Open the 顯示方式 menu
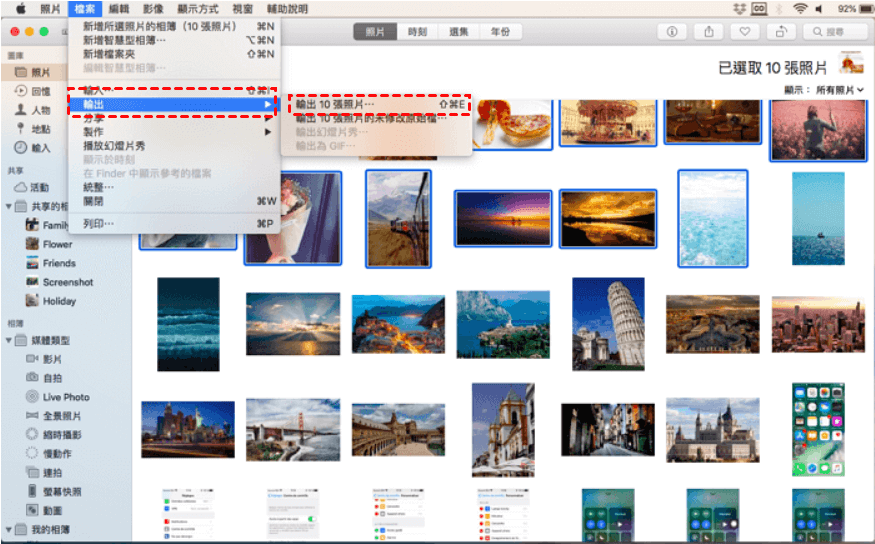The width and height of the screenshot is (875, 544). (198, 8)
